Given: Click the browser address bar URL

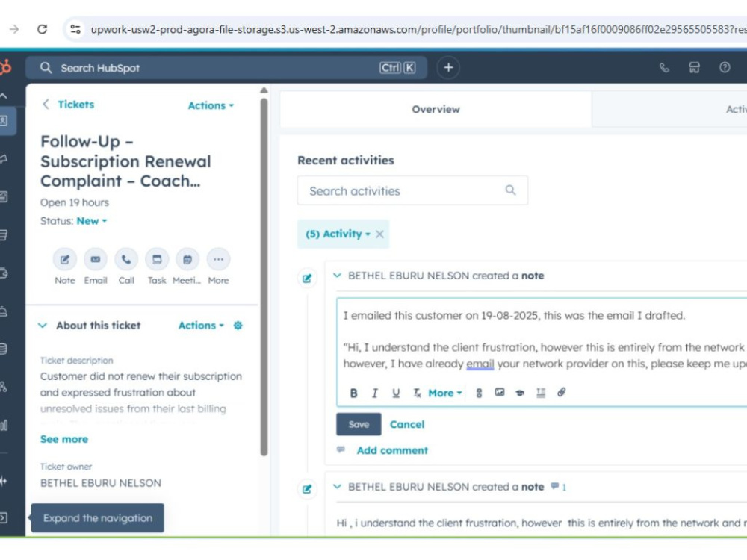Looking at the screenshot, I should point(419,30).
